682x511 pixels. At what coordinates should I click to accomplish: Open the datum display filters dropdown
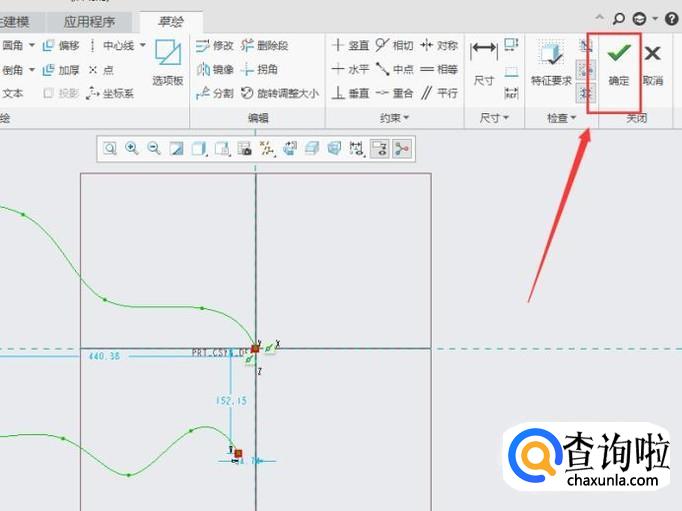tap(267, 149)
